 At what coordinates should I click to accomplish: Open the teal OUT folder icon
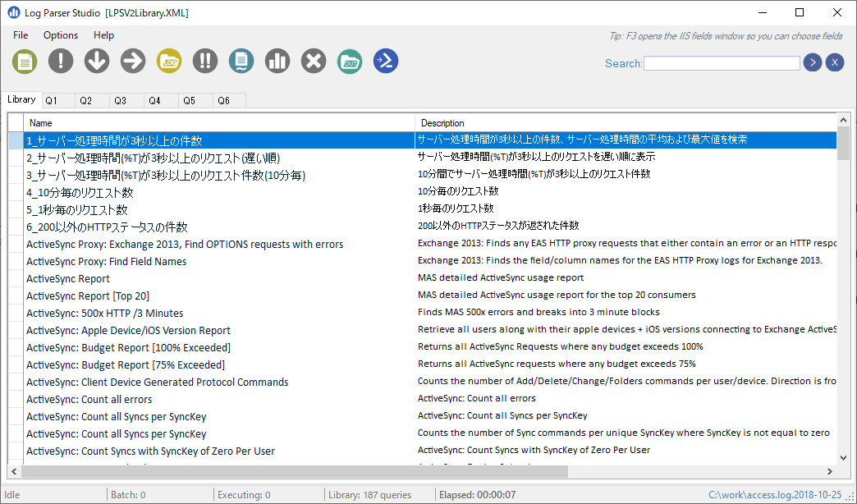(x=349, y=62)
